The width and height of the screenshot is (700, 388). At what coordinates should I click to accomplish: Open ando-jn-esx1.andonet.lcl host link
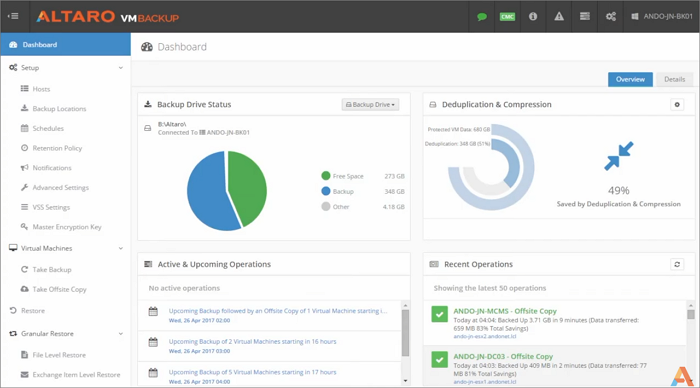pos(485,382)
